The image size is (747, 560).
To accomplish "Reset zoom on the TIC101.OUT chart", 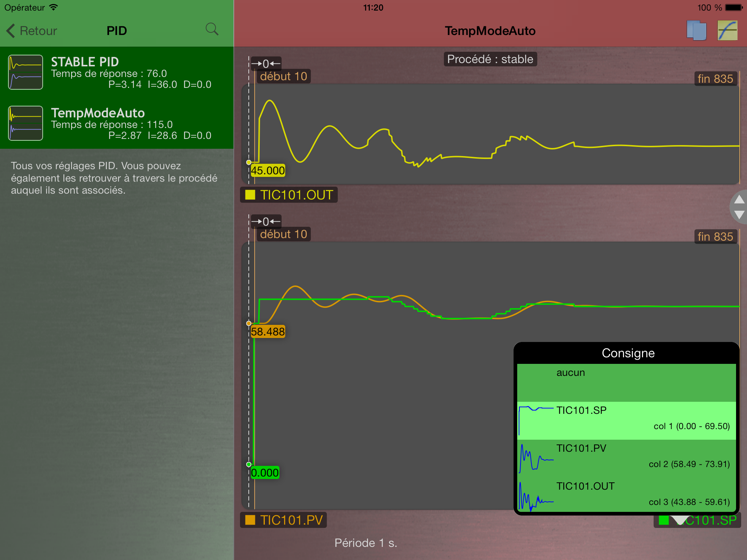I will coord(266,64).
